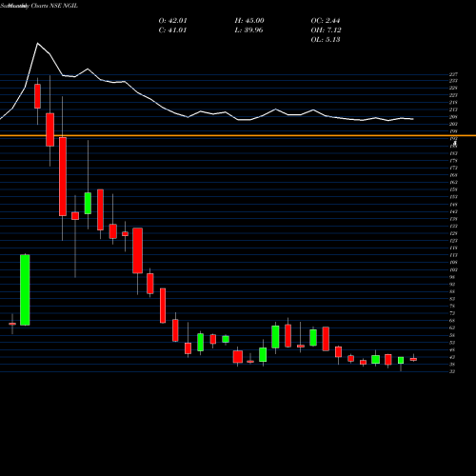Click the price axis label '68'
The width and height of the screenshot is (476, 476).
pos(452,321)
